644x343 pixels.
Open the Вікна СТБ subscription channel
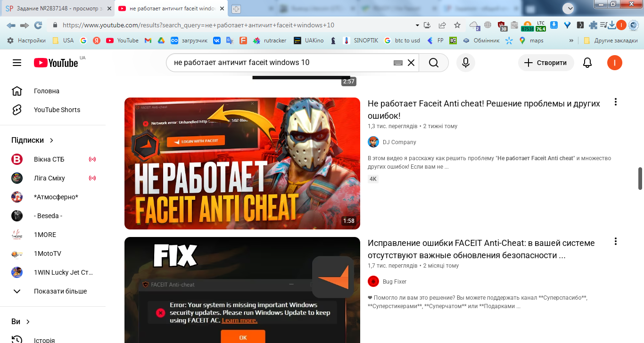click(x=53, y=159)
